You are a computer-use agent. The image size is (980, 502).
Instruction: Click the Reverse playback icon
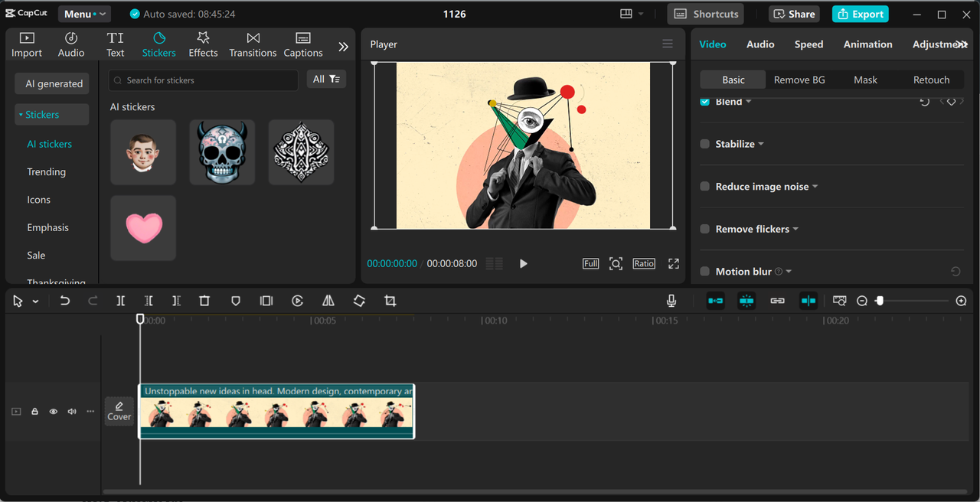pyautogui.click(x=298, y=301)
